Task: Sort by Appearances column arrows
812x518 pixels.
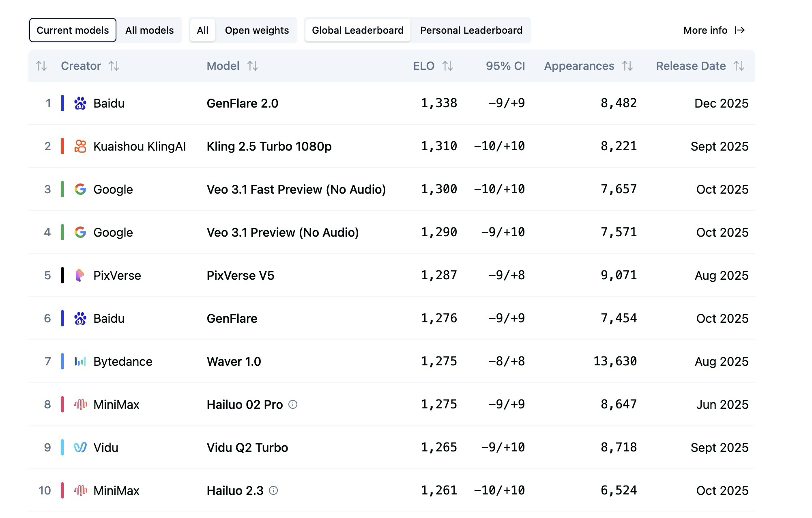Action: tap(627, 66)
